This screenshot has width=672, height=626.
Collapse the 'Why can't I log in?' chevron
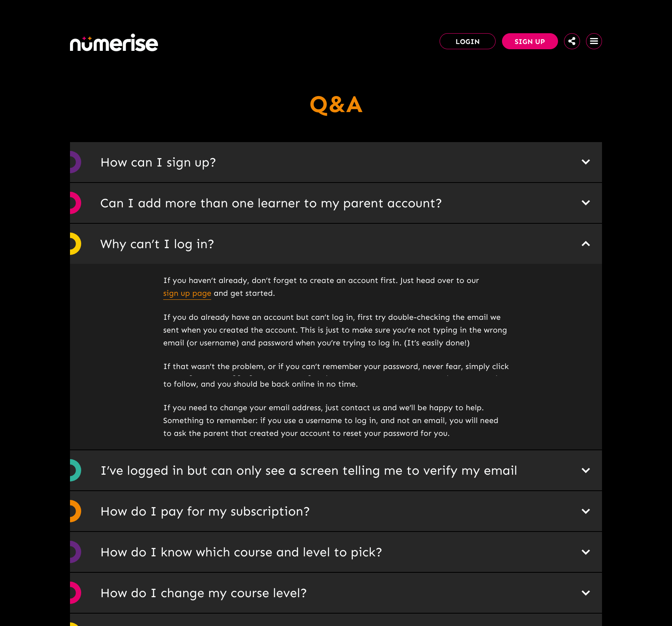coord(586,244)
